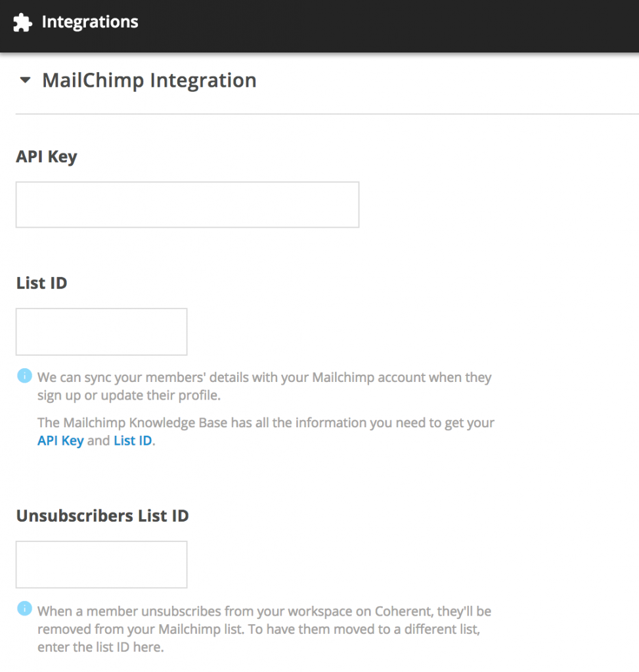Click the puzzle piece Integrations icon
This screenshot has height=672, width=639.
click(x=22, y=22)
